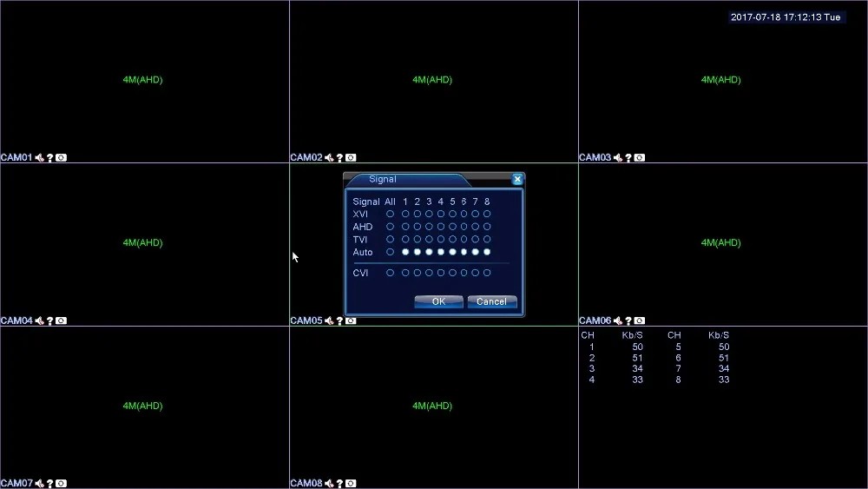Click the snapshot camera icon for CAM05

(351, 320)
